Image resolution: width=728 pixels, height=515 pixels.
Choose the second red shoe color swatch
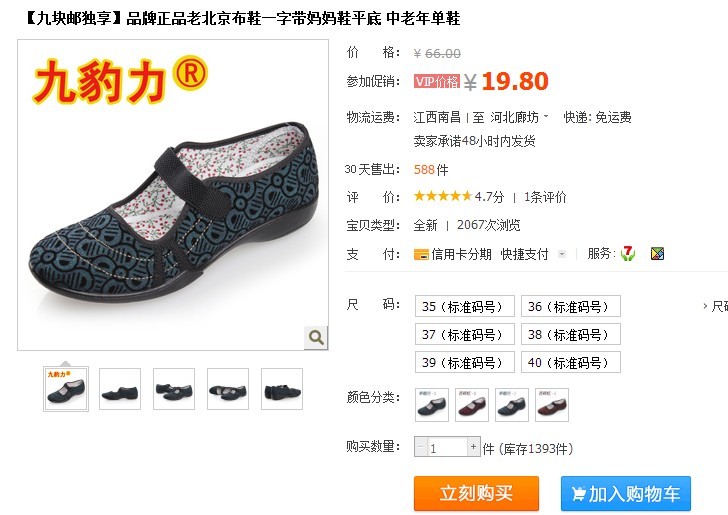552,405
